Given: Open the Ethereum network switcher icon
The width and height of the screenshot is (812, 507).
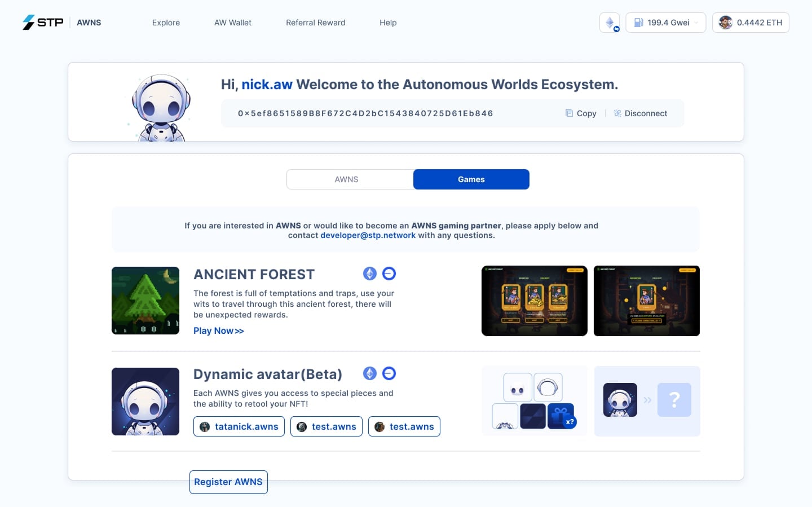Looking at the screenshot, I should coord(610,23).
